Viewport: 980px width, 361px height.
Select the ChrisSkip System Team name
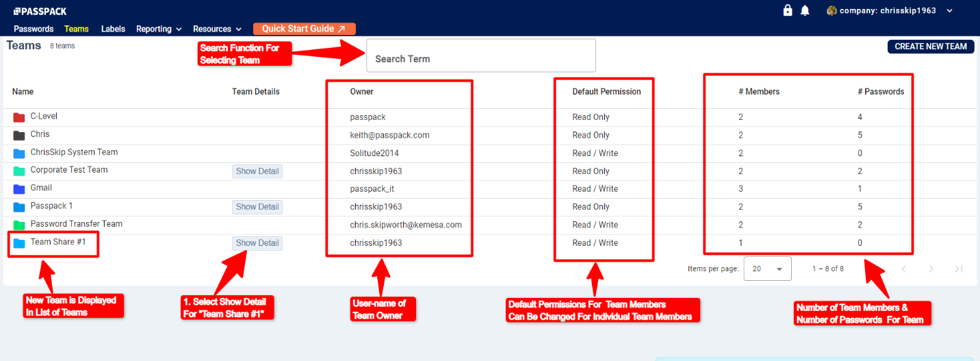click(74, 152)
